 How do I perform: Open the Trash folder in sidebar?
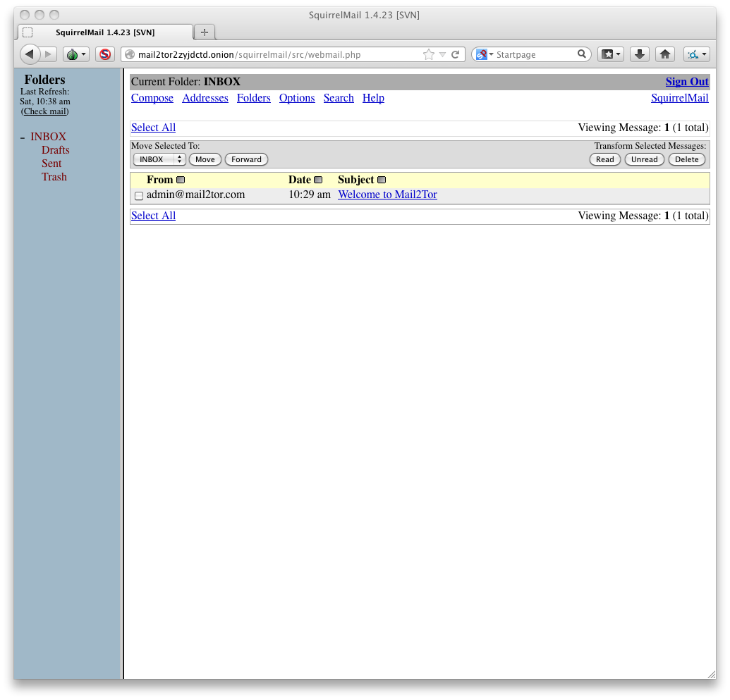coord(54,177)
